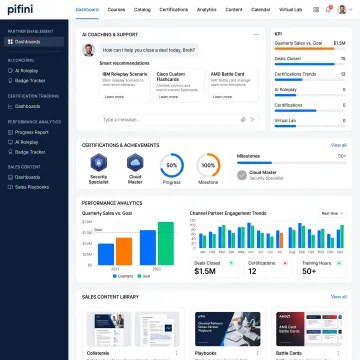The image size is (360, 360).
Task: Toggle the Quarterly legend item under sales chart
Action: point(123,276)
